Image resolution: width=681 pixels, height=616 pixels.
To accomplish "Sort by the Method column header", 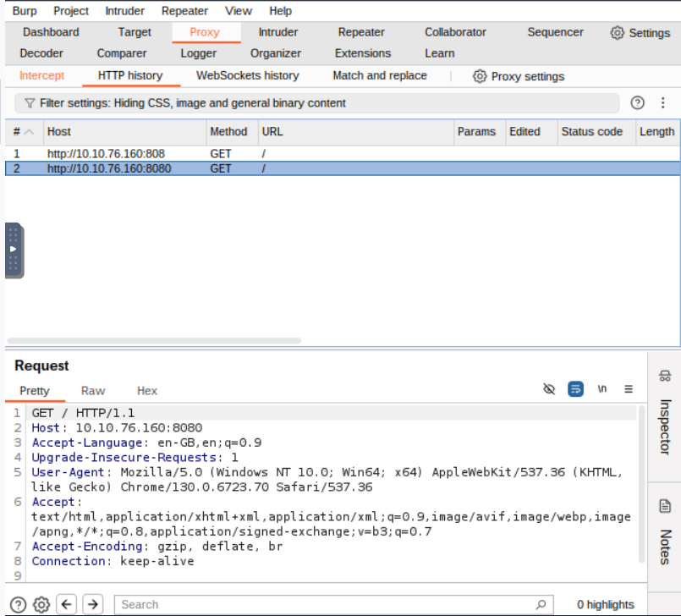I will pos(232,132).
